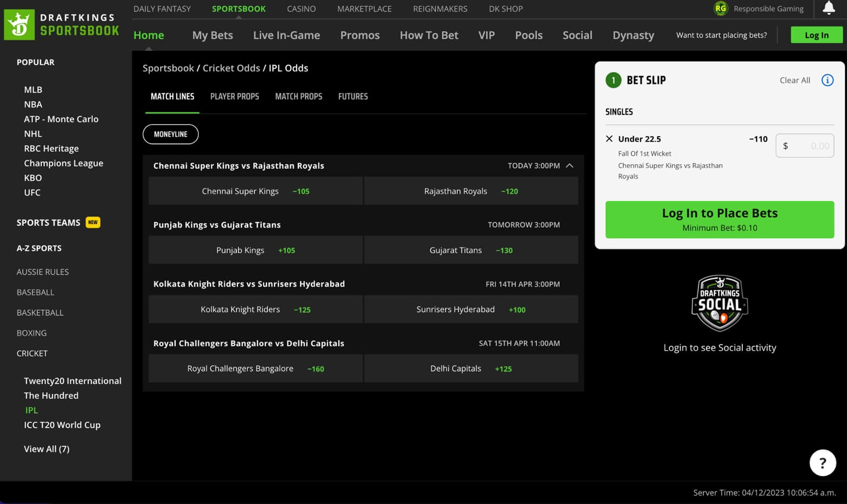847x504 pixels.
Task: Bet Royal Challengers Bangalore at -160
Action: [x=255, y=368]
